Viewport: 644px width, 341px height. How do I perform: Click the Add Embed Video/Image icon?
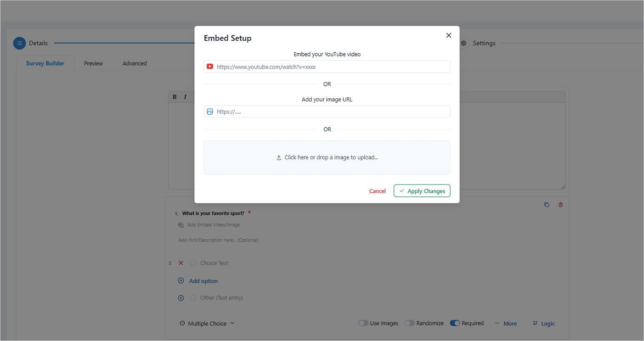click(181, 225)
